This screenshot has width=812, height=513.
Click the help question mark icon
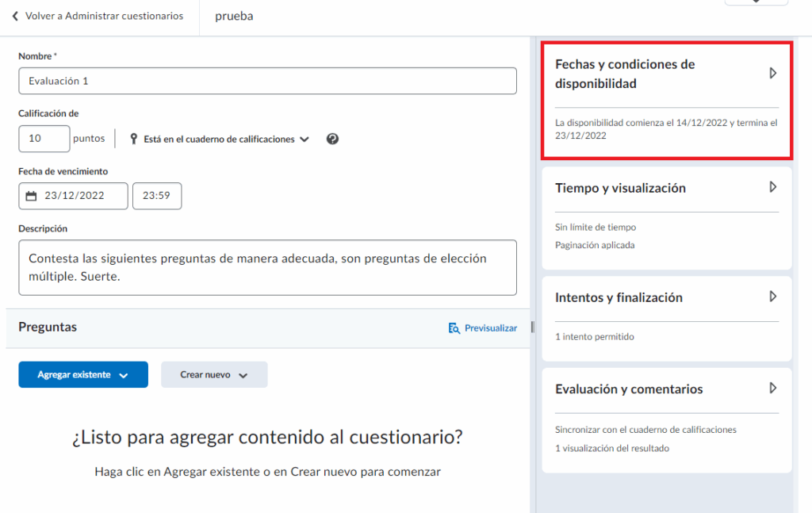tap(332, 139)
